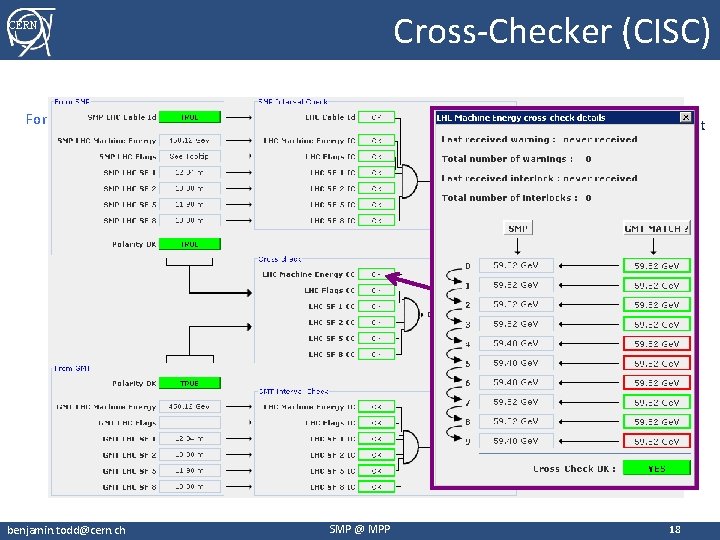Image resolution: width=720 pixels, height=540 pixels.
Task: Click LHC SF 8 CC OK status box
Action: click(376, 354)
